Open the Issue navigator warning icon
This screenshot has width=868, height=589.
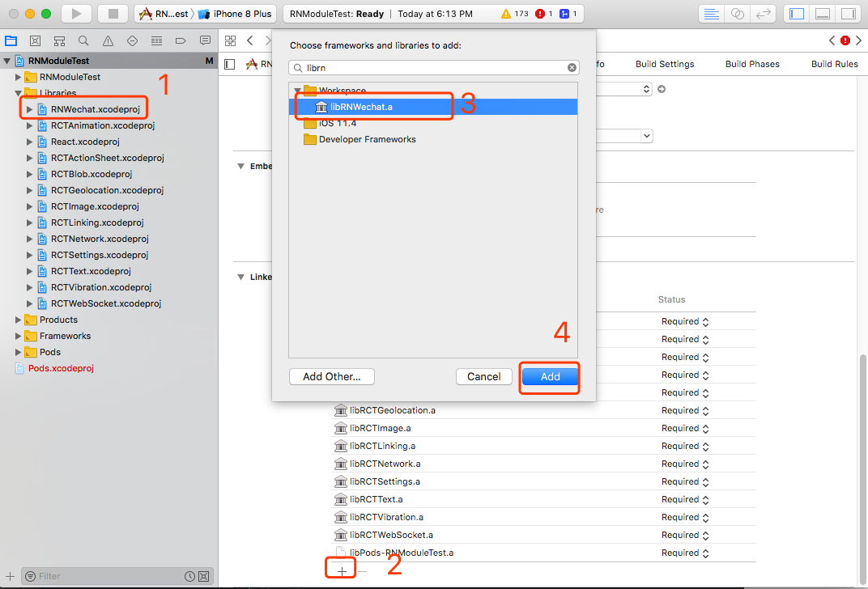[x=108, y=41]
